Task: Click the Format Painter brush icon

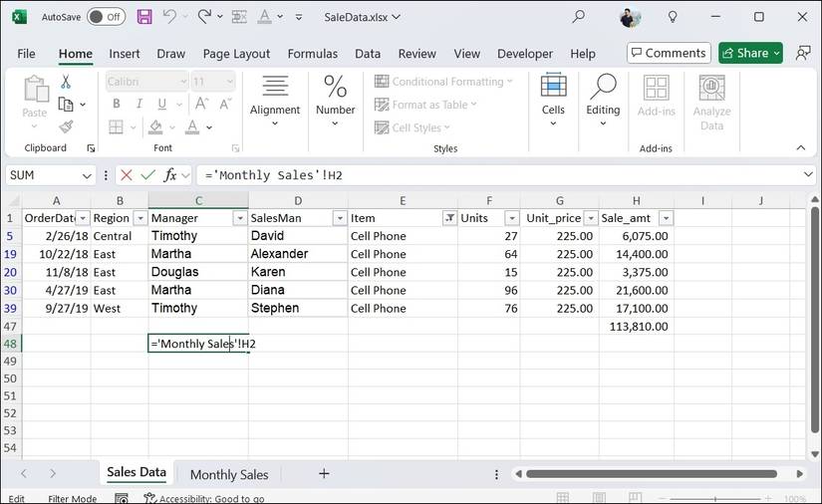Action: point(66,126)
